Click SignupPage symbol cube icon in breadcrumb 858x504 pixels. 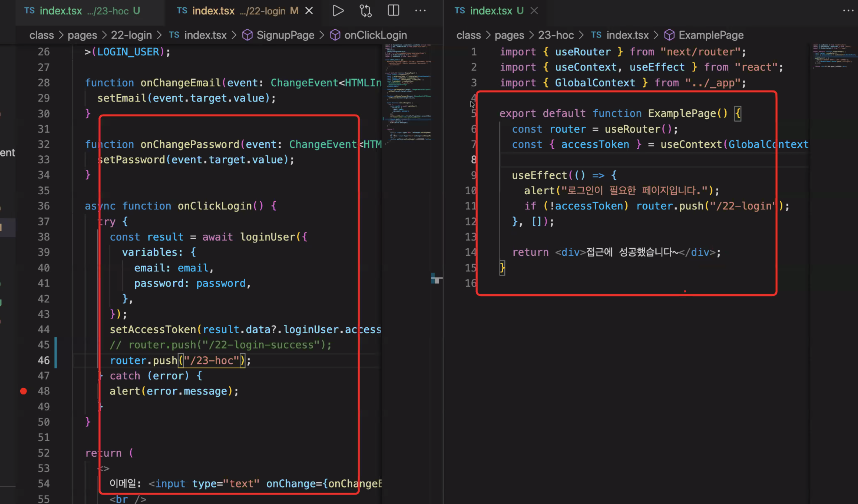(247, 35)
